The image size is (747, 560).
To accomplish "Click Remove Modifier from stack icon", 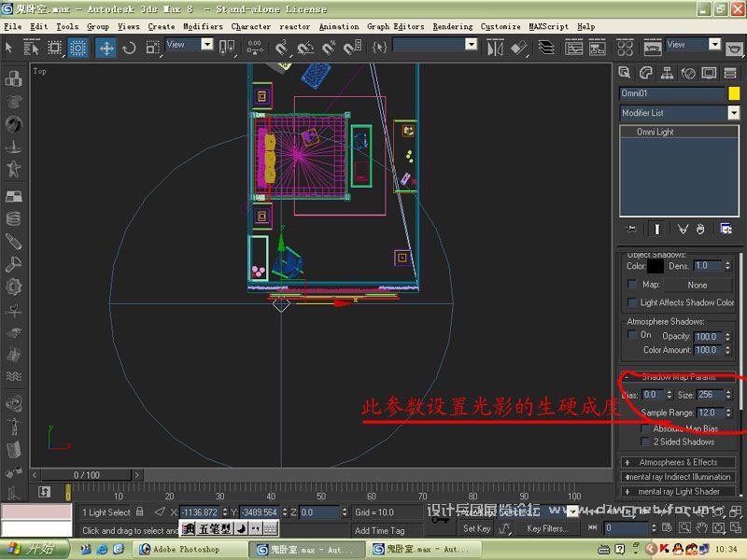I will 700,229.
